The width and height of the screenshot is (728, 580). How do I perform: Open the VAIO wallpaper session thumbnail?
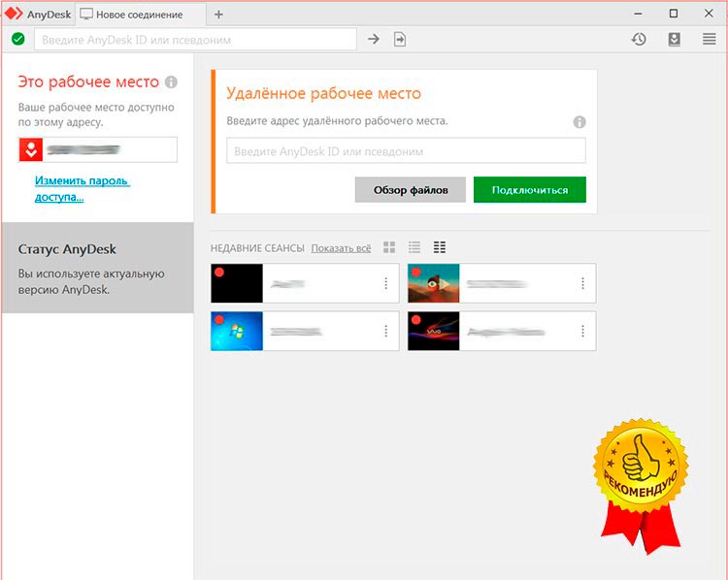434,331
